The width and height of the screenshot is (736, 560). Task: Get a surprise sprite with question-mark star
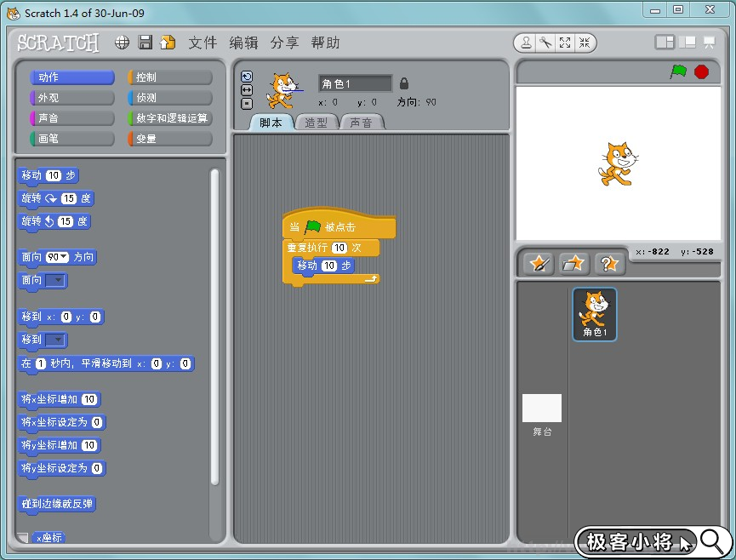pos(609,264)
